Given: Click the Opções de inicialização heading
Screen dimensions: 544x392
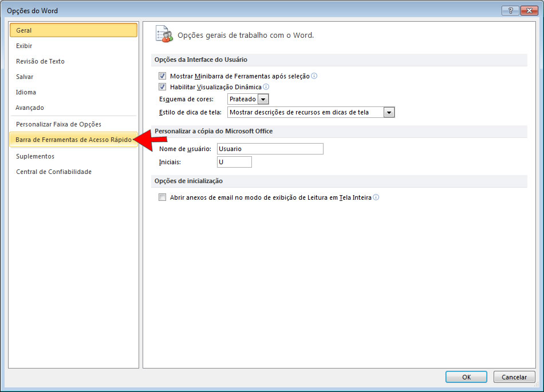Looking at the screenshot, I should tap(188, 181).
